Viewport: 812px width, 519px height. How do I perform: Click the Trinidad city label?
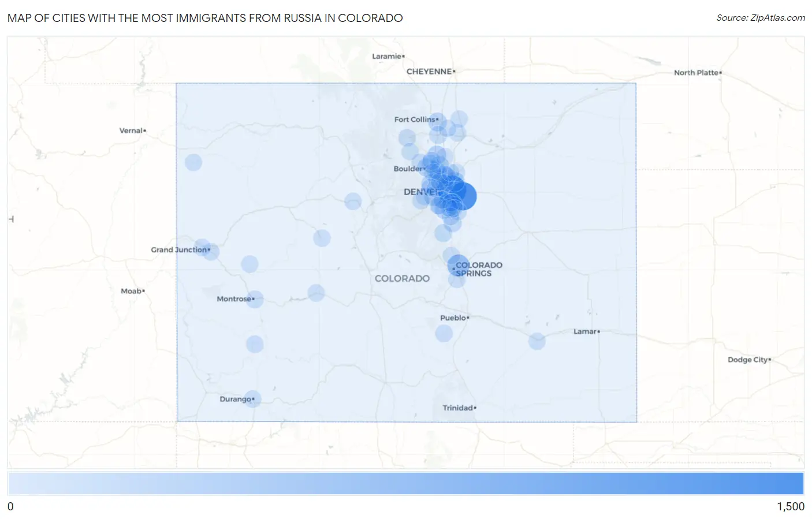point(457,408)
